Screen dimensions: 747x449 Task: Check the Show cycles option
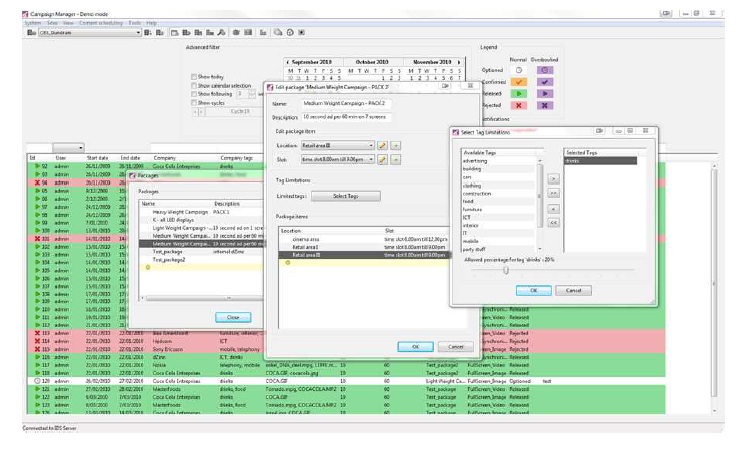click(x=194, y=102)
